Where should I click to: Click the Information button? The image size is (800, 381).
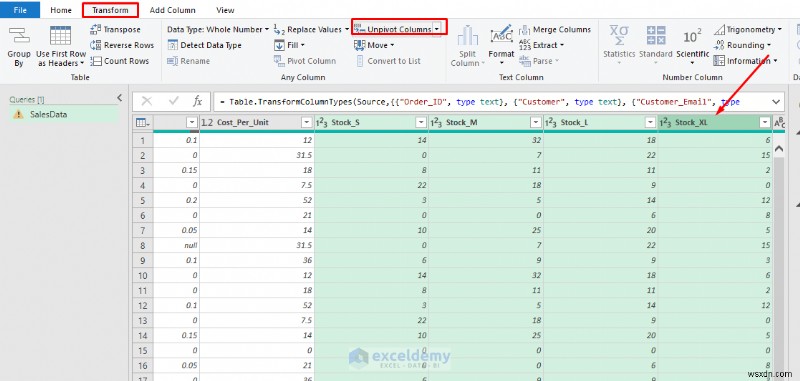tap(745, 61)
